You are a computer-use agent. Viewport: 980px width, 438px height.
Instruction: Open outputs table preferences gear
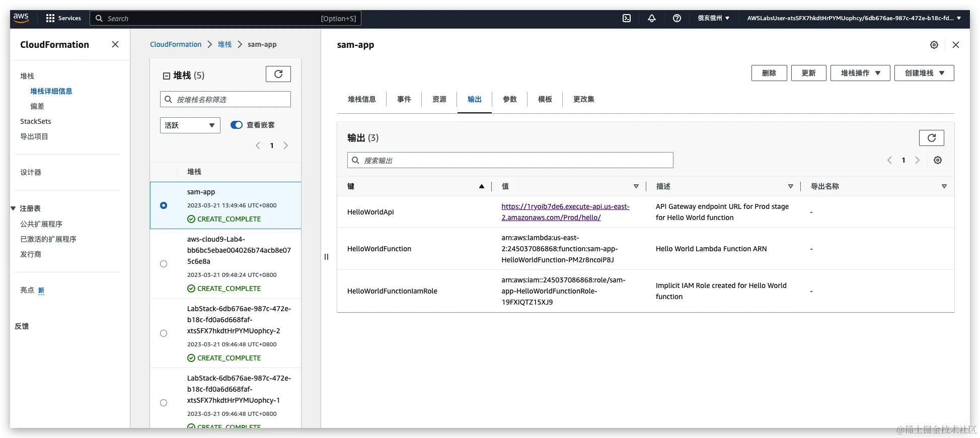(x=938, y=160)
